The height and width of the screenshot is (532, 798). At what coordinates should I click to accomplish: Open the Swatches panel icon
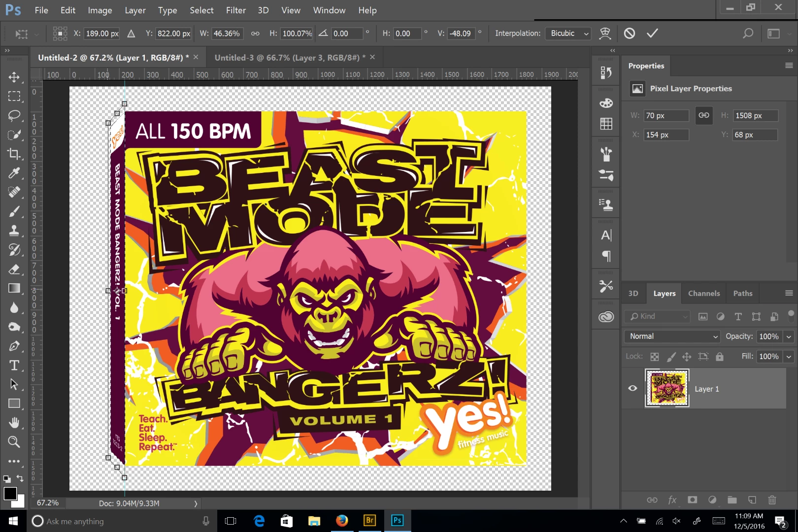tap(606, 124)
